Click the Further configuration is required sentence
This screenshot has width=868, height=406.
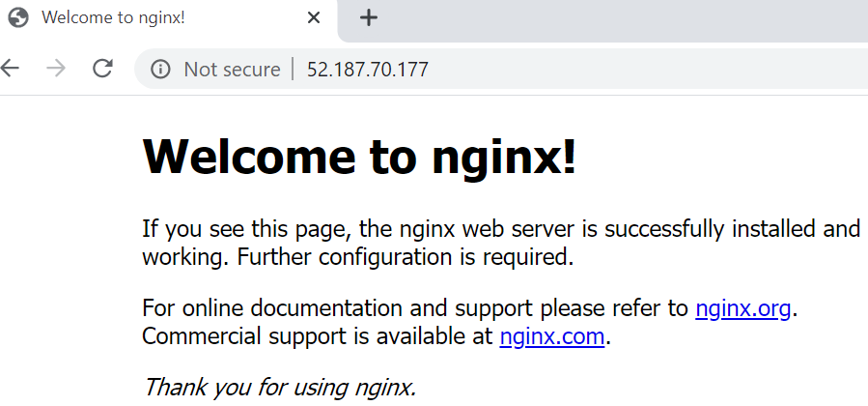(406, 257)
